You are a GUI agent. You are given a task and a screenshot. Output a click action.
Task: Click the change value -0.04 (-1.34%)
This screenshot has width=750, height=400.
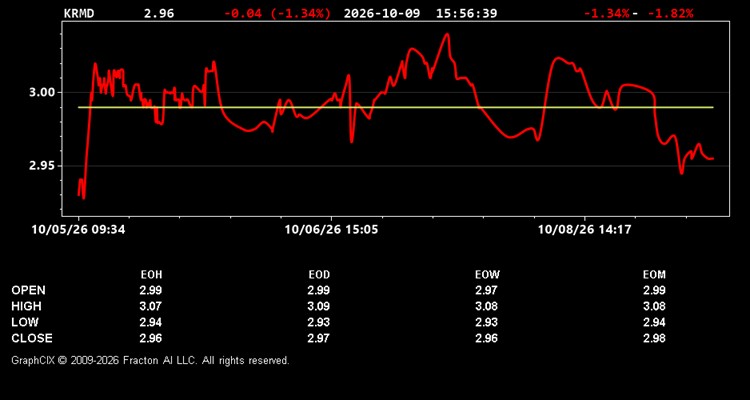(x=277, y=13)
